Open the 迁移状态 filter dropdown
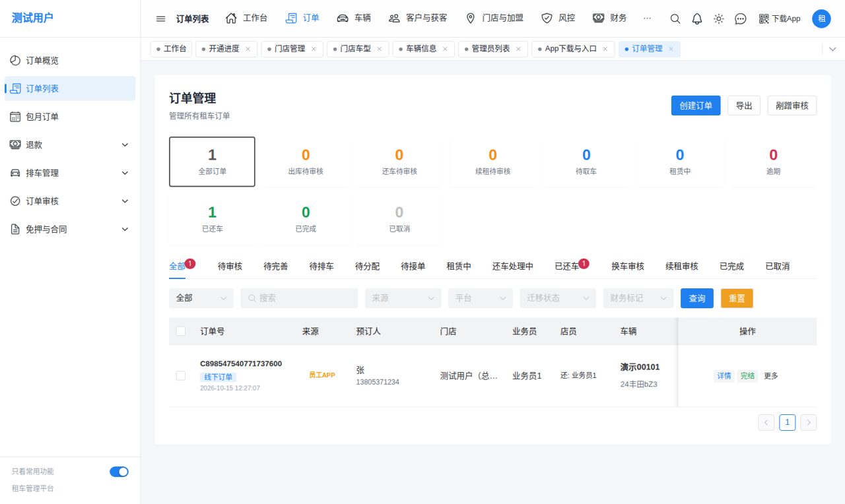 coord(558,298)
